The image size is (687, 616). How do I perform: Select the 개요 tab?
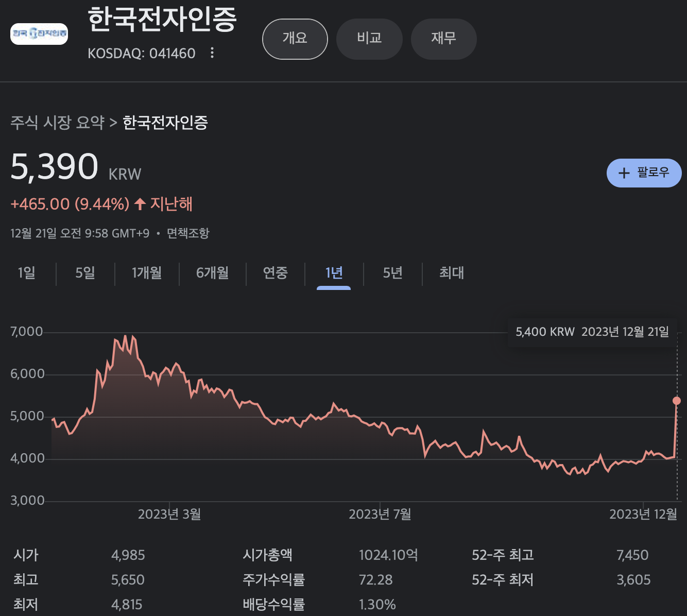point(295,39)
